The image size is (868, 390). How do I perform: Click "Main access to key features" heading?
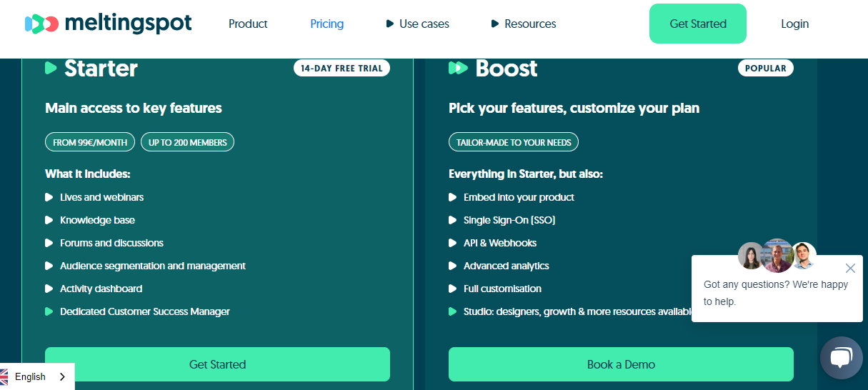[134, 109]
